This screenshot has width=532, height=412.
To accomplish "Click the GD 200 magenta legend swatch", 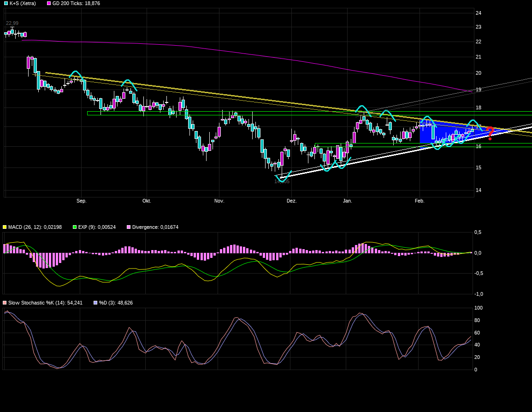I will pyautogui.click(x=49, y=3).
